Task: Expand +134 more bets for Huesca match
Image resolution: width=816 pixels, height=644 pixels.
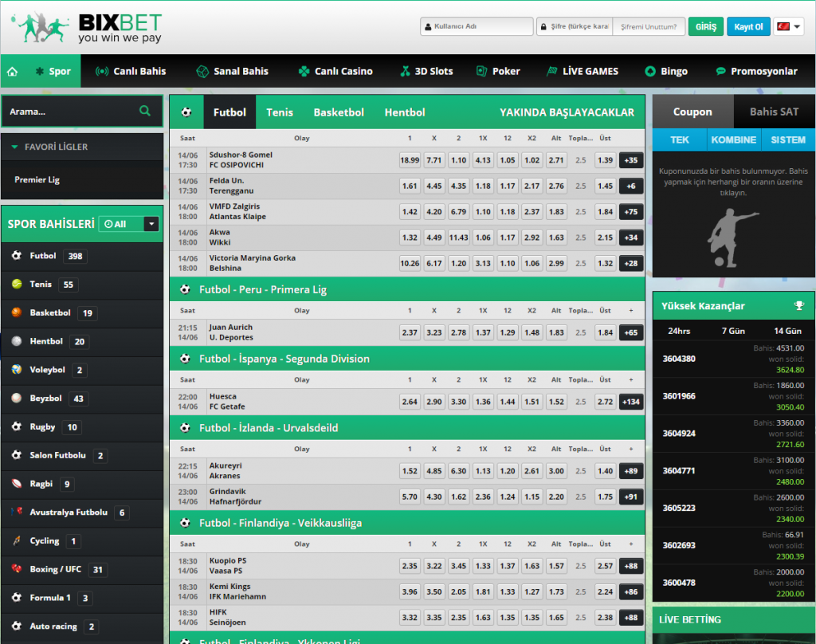Action: tap(631, 402)
